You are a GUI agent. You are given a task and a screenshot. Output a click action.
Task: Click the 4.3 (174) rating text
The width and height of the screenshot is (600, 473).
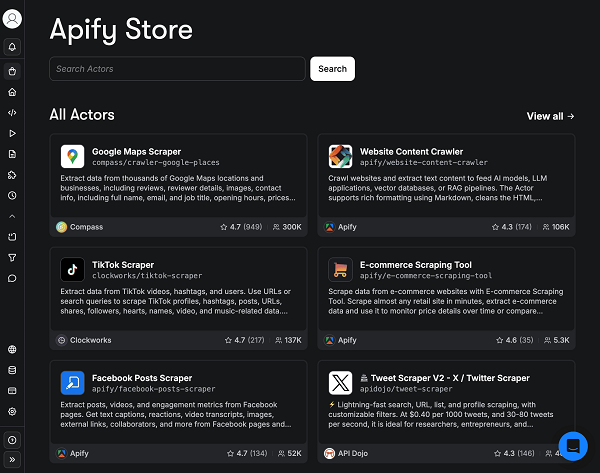512,227
